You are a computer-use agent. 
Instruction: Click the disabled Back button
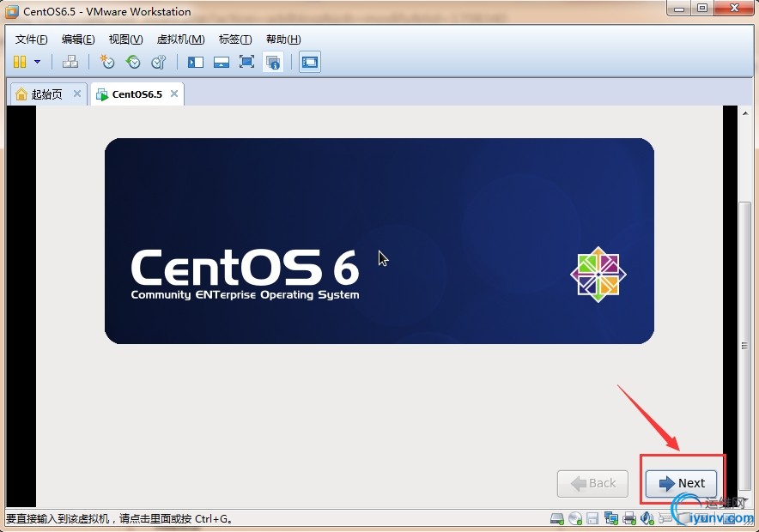593,483
